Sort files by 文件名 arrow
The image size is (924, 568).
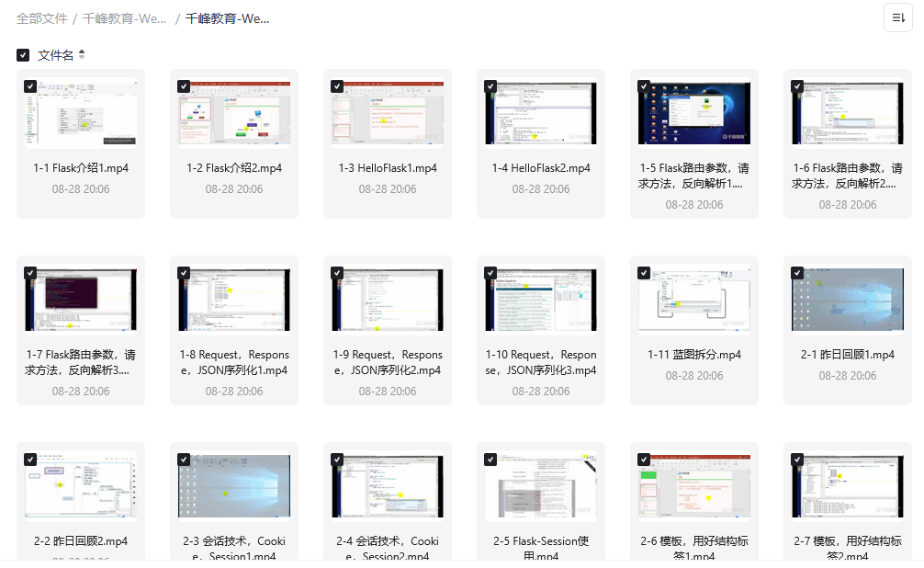click(x=82, y=55)
